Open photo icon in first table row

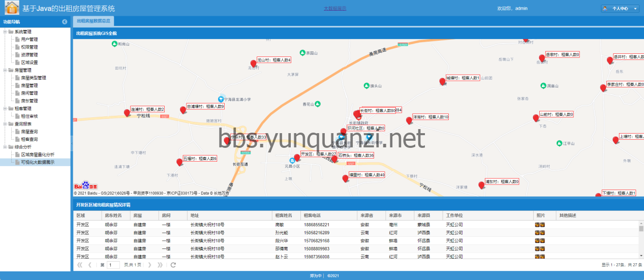[540, 225]
